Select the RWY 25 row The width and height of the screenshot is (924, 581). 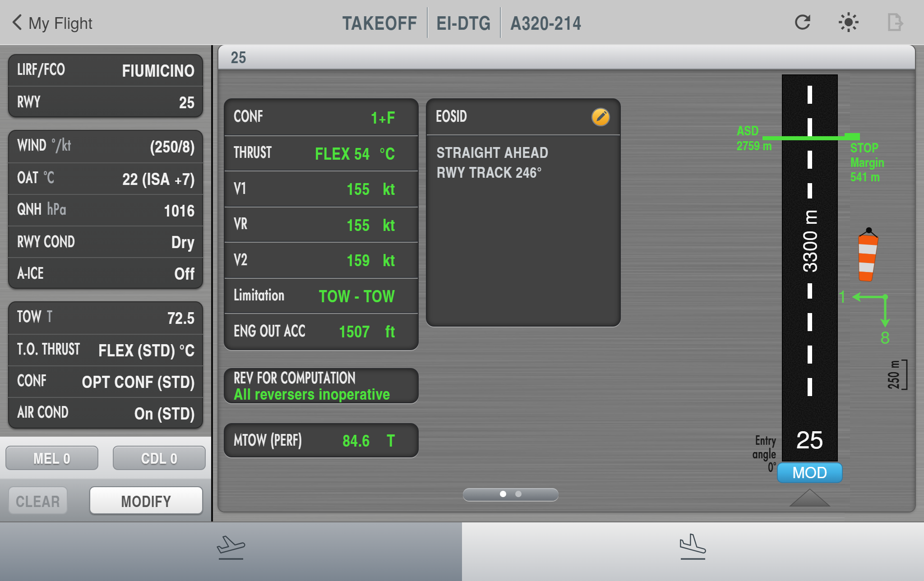point(106,102)
